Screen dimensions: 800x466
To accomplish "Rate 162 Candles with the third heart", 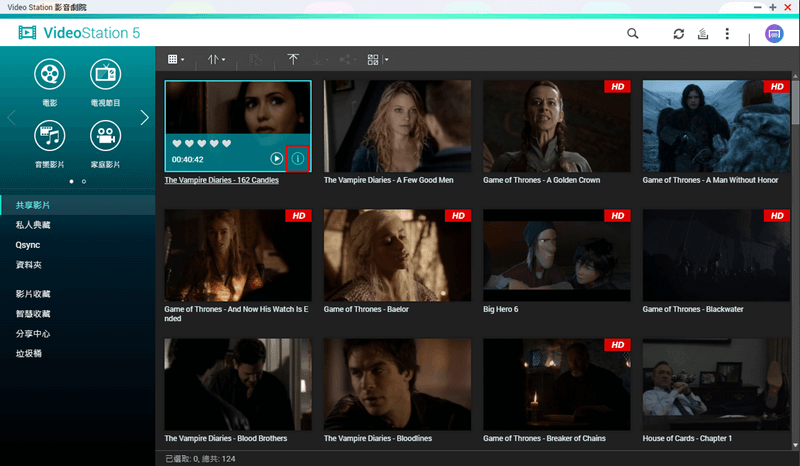I will coord(202,143).
